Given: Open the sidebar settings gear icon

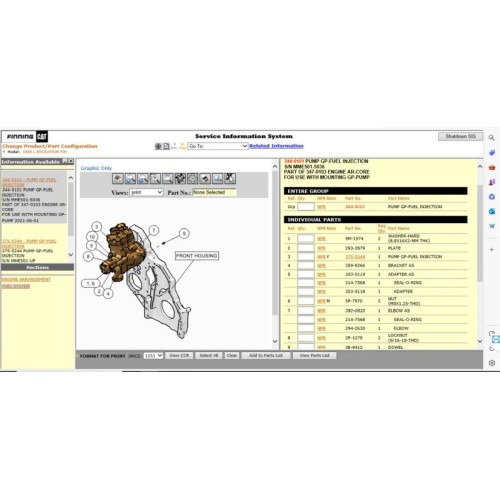Looking at the screenshot, I should click(492, 363).
